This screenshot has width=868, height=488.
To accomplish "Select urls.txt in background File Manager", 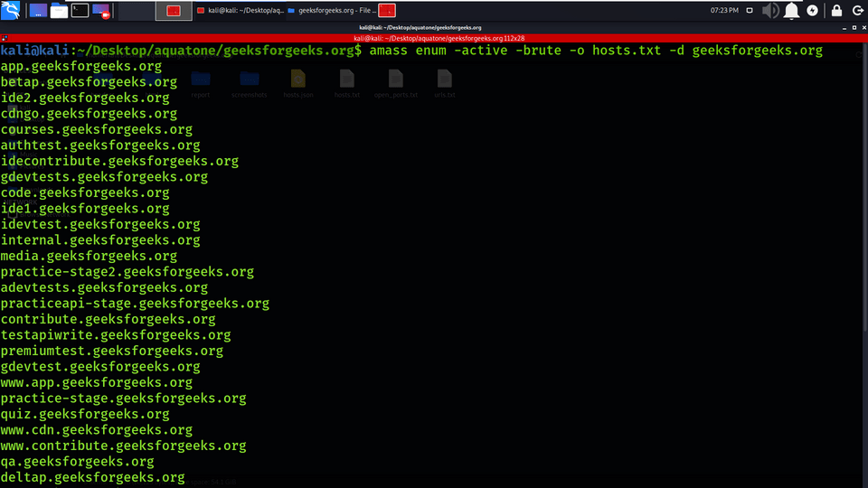I will [445, 84].
